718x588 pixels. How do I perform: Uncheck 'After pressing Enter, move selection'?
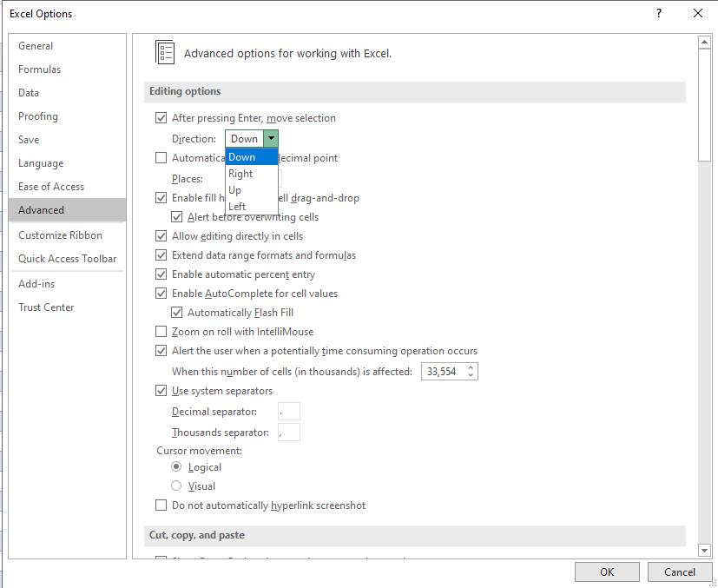161,118
